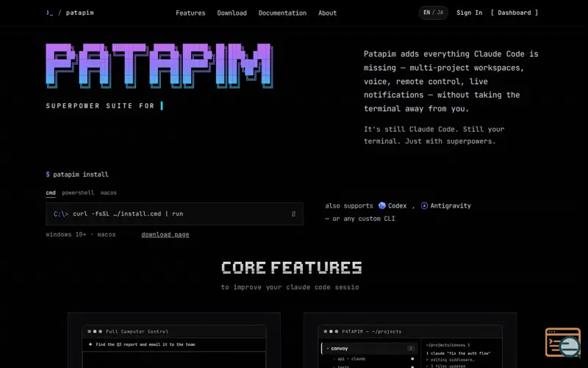Viewport: 588px width, 368px height.
Task: Click the convoy session count badge
Action: (x=411, y=348)
